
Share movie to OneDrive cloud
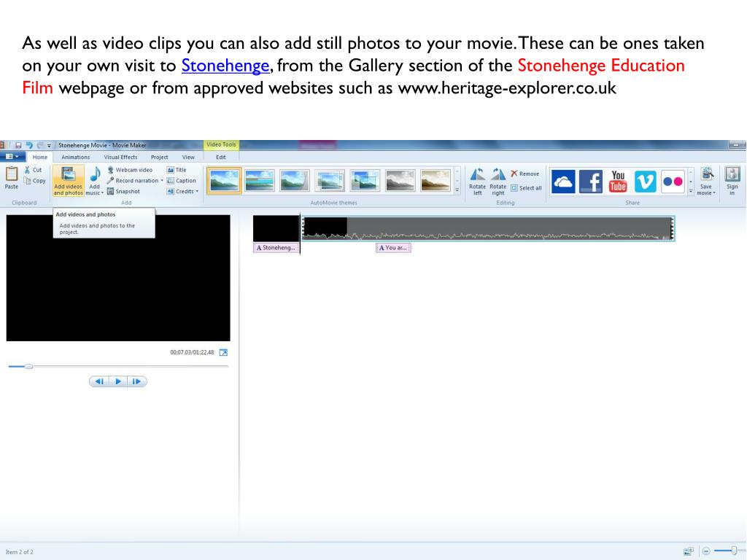[x=563, y=182]
